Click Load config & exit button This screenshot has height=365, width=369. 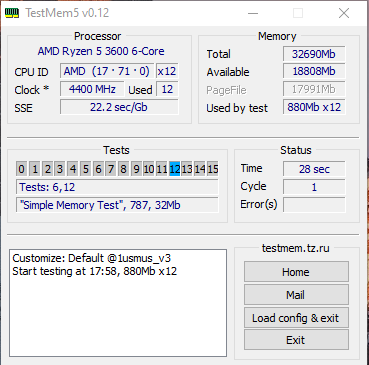[296, 318]
